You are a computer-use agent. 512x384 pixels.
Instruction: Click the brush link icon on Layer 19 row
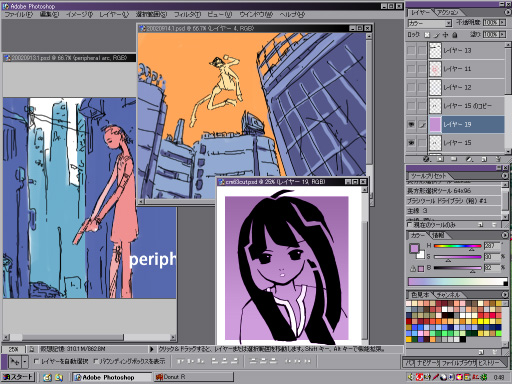point(422,125)
